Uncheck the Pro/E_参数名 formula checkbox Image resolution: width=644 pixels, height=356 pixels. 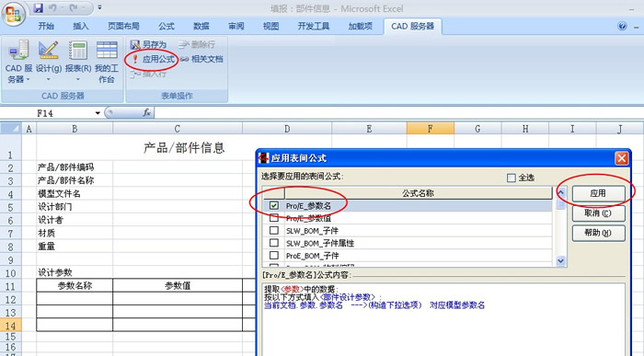[x=274, y=205]
